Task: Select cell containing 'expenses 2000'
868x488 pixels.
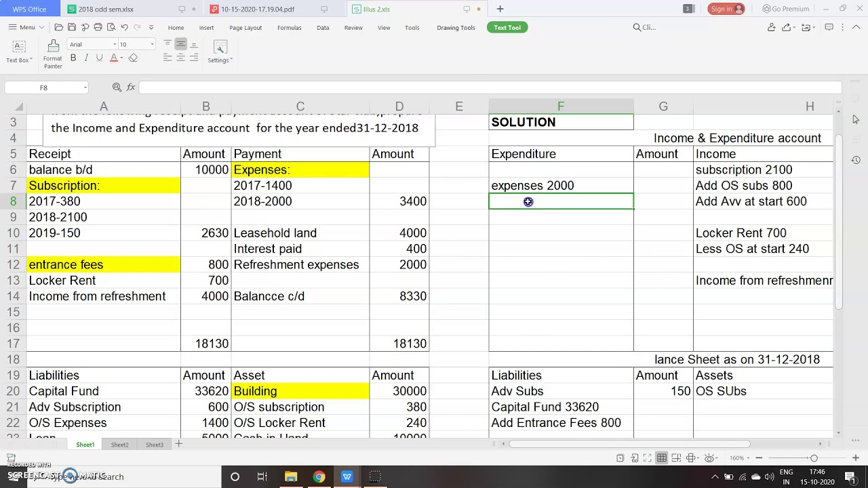Action: click(561, 186)
